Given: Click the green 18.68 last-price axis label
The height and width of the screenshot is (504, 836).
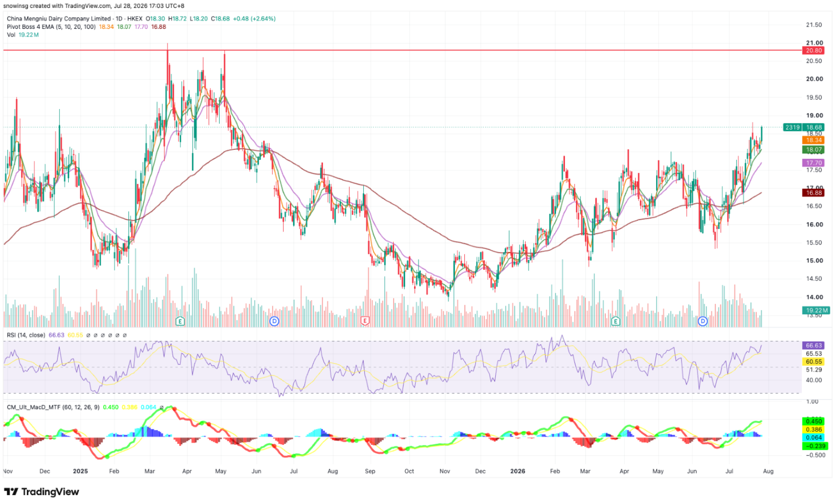Looking at the screenshot, I should tap(814, 127).
